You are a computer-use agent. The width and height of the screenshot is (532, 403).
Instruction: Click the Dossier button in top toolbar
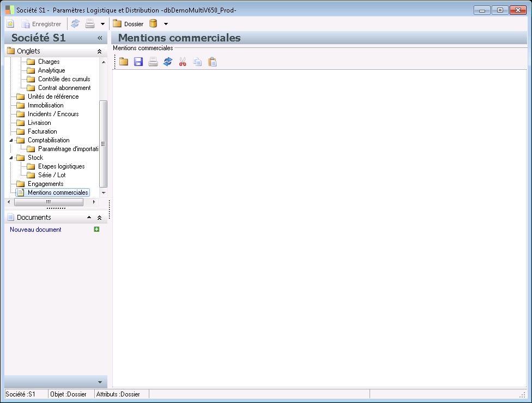(128, 24)
